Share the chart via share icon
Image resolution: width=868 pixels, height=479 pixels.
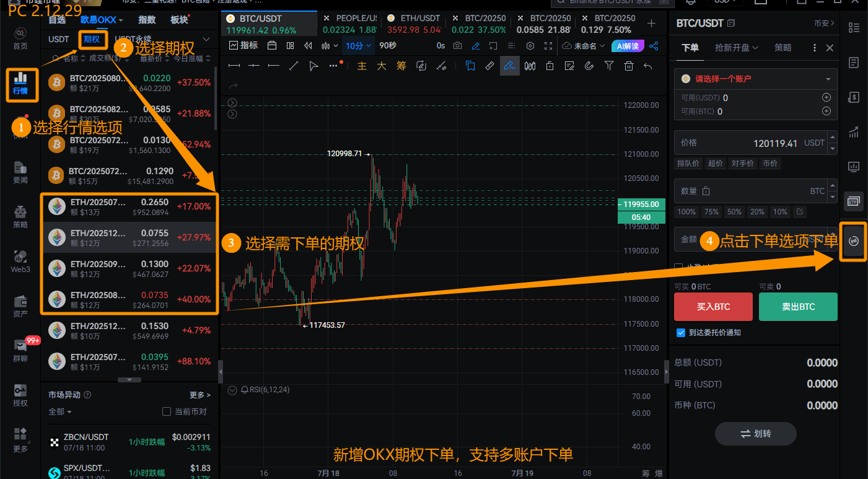pyautogui.click(x=654, y=45)
